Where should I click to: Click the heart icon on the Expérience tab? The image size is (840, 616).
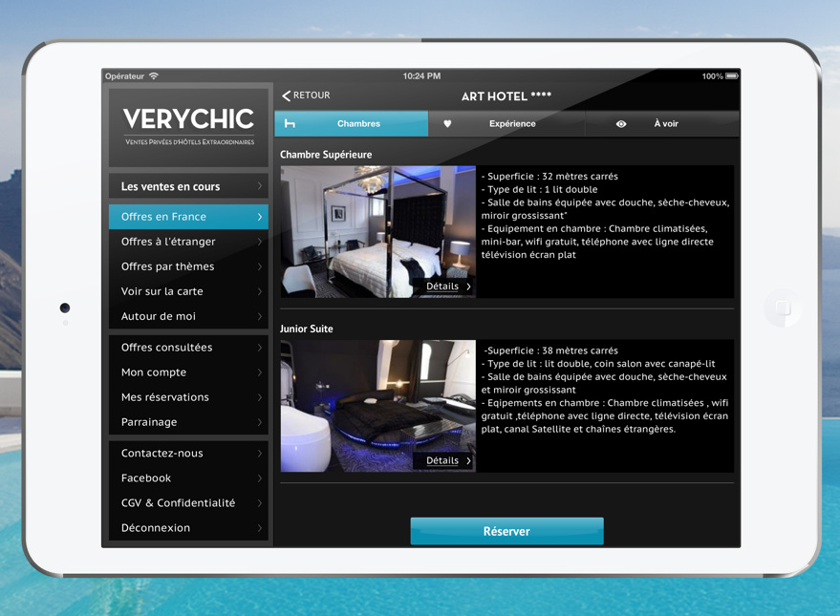[x=447, y=123]
